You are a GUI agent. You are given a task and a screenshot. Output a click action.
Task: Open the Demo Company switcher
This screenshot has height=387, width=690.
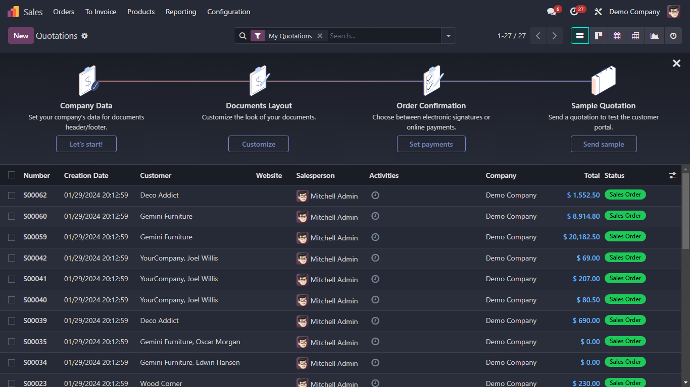click(x=635, y=12)
